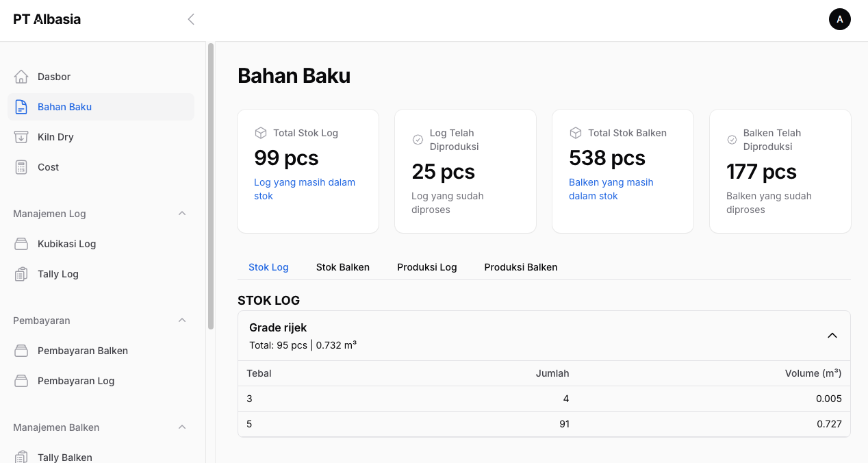The width and height of the screenshot is (868, 463).
Task: Click the Cost calculator icon
Action: [21, 167]
